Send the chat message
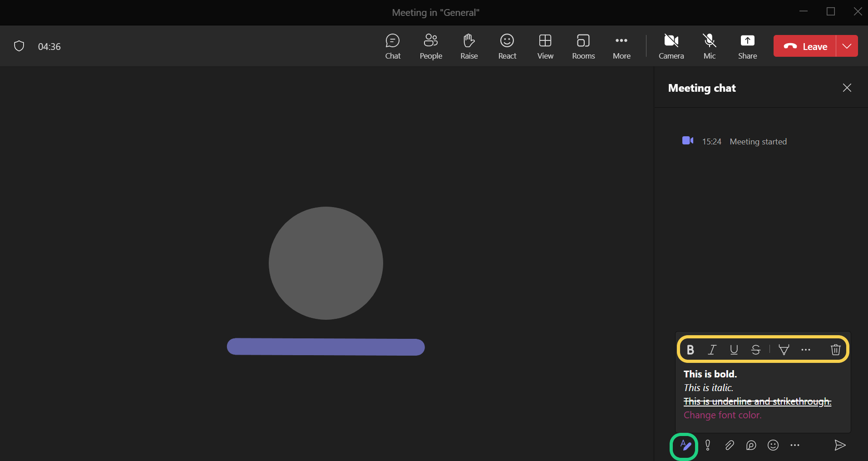 tap(840, 445)
